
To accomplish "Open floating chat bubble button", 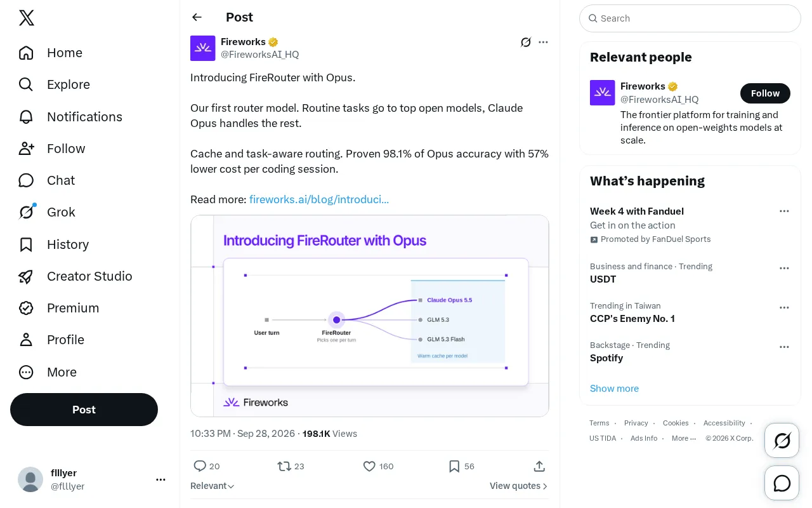I will click(x=782, y=484).
